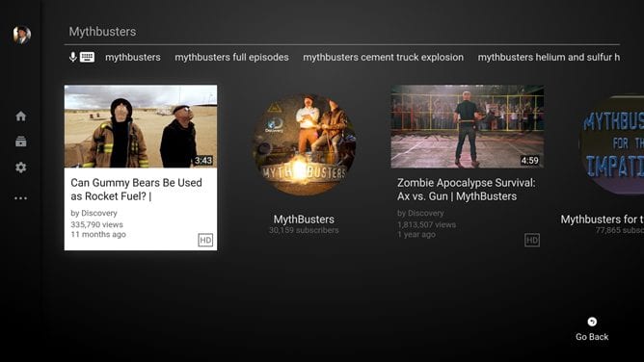Click '335,790 views' text
Image resolution: width=644 pixels, height=362 pixels.
97,224
